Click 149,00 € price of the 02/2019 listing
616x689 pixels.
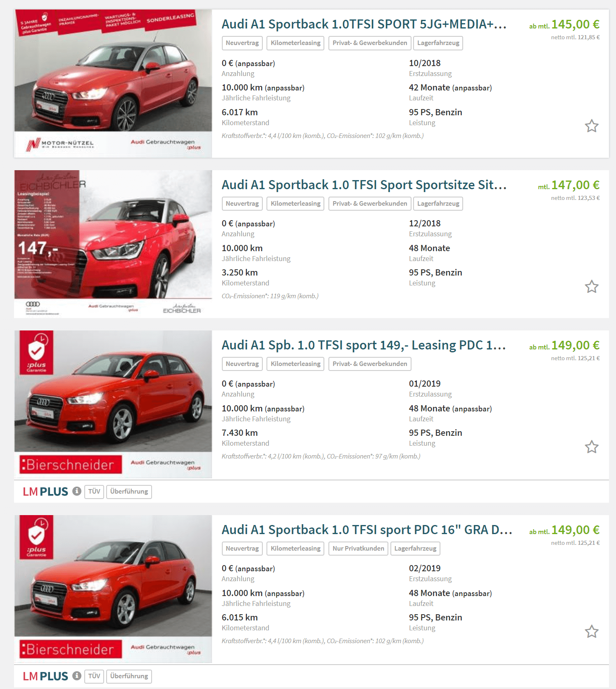point(575,530)
